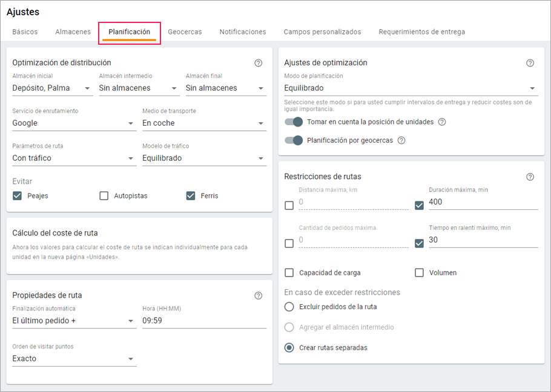The image size is (551, 392).
Task: Uncheck the Peajes checkbox
Action: [x=18, y=196]
